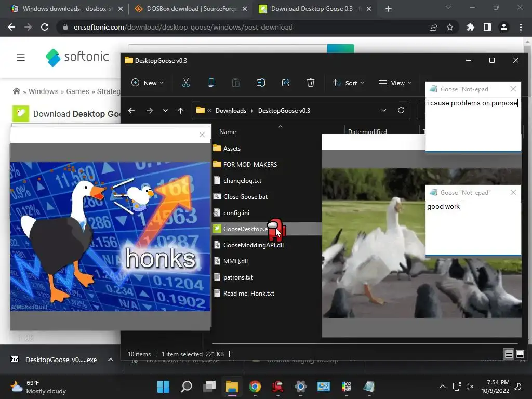Open a new Chrome tab

coord(389,9)
